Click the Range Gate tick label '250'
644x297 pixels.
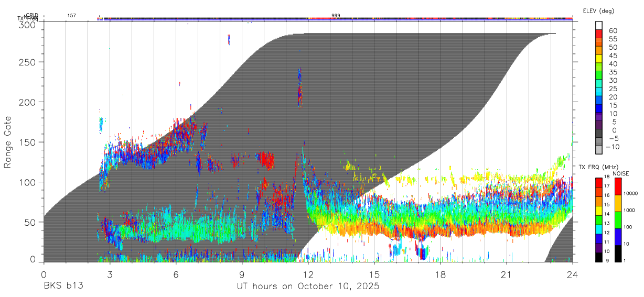click(27, 62)
